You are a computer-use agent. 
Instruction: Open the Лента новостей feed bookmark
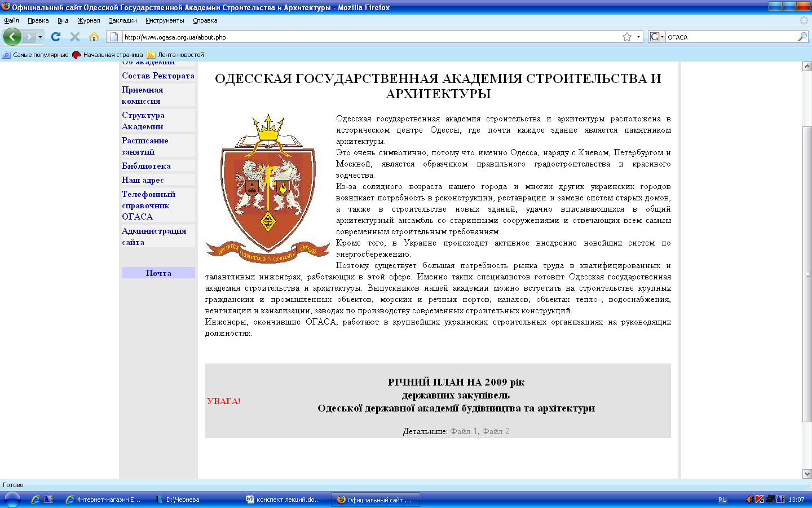[175, 55]
